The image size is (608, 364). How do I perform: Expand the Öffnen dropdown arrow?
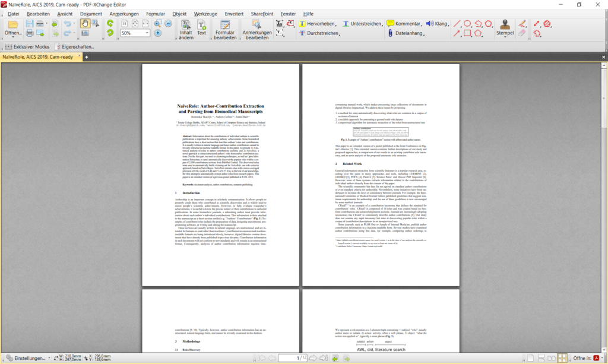(13, 37)
